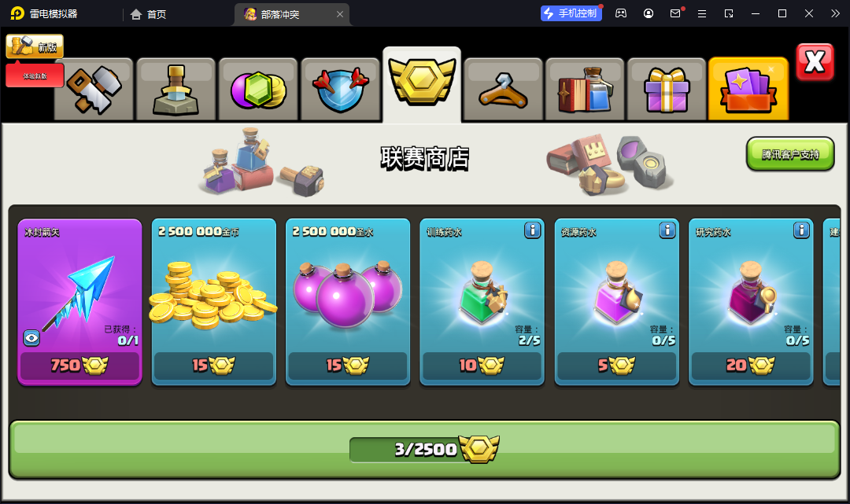
Task: Open the clothes hanger skins tab
Action: (503, 90)
